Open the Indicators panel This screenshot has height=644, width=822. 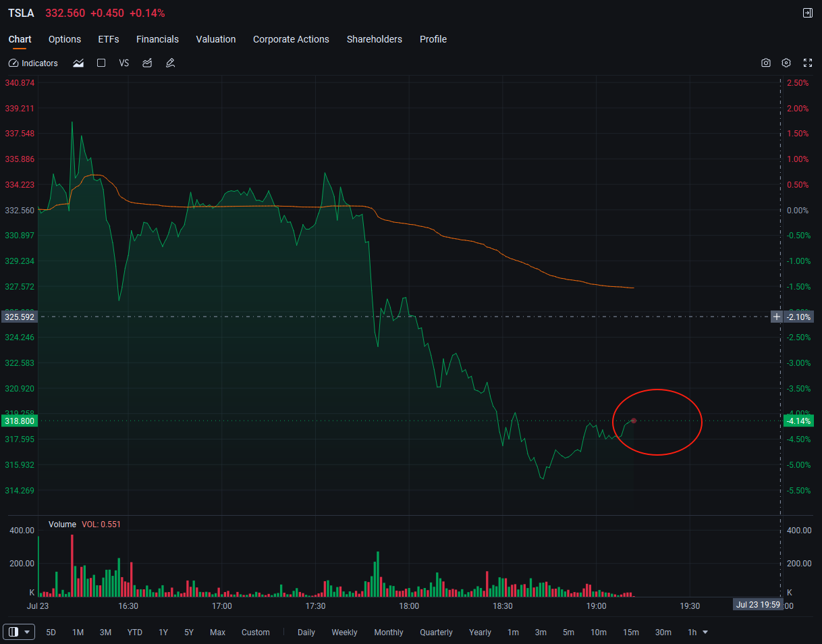(33, 63)
